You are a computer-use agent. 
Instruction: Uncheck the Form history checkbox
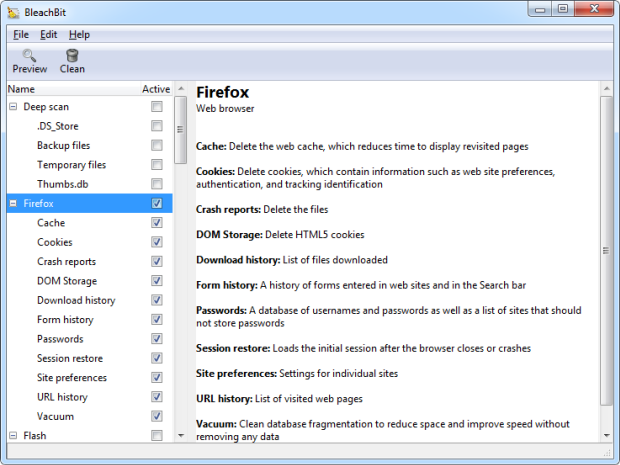tap(157, 319)
